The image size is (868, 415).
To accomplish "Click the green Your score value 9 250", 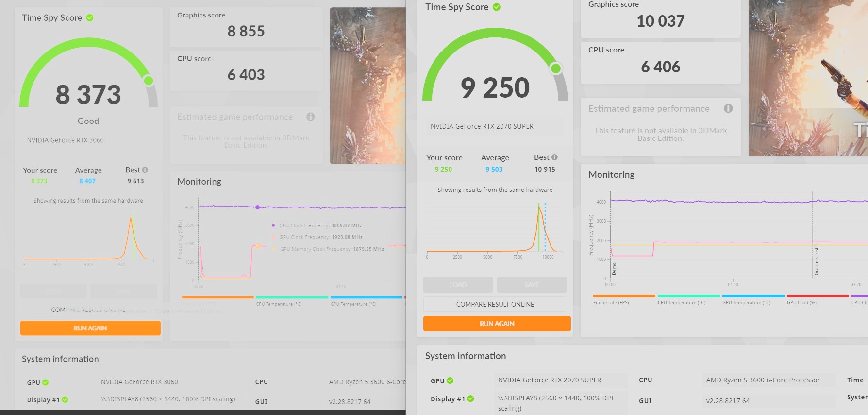I will click(x=443, y=169).
